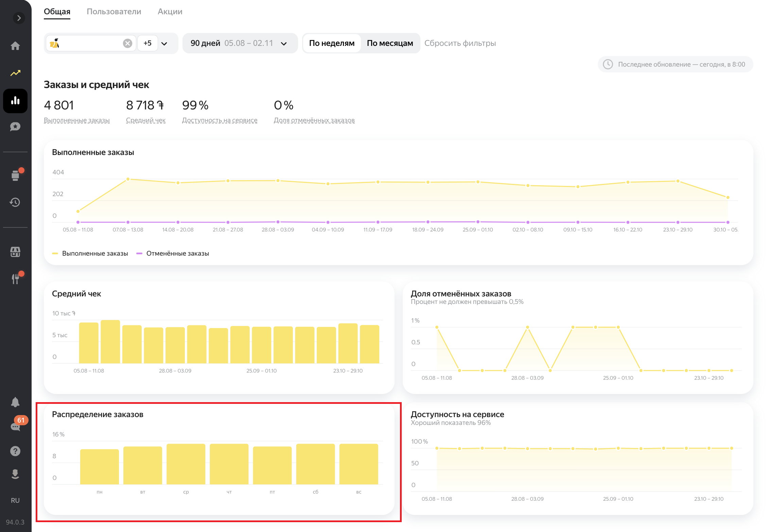
Task: Switch grouping to По месяцам
Action: pos(390,43)
